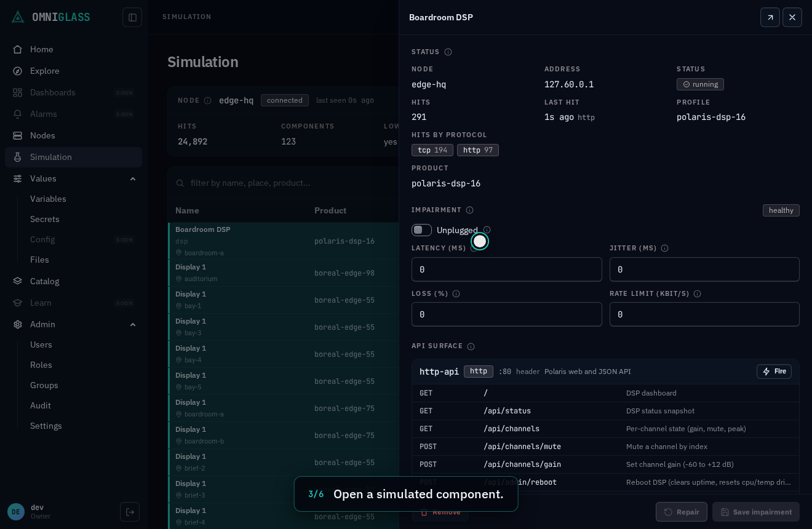Open Boardroom DSP panel in new view

click(770, 17)
